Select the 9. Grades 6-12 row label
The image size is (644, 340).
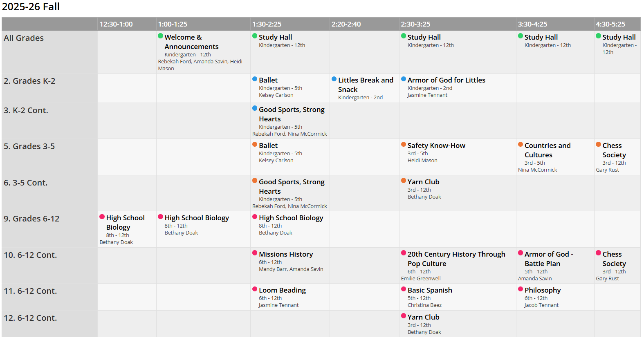point(31,219)
